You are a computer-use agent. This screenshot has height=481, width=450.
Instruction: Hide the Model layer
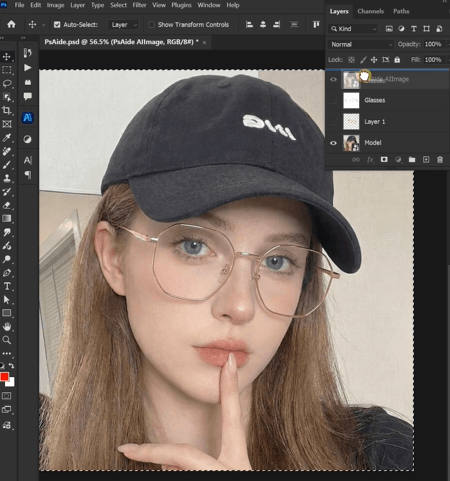333,143
